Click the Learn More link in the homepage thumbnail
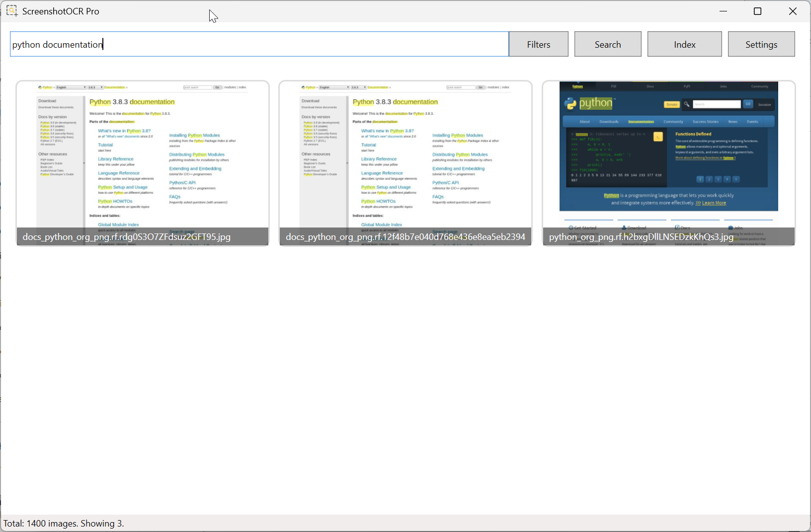This screenshot has height=532, width=811. click(x=714, y=203)
